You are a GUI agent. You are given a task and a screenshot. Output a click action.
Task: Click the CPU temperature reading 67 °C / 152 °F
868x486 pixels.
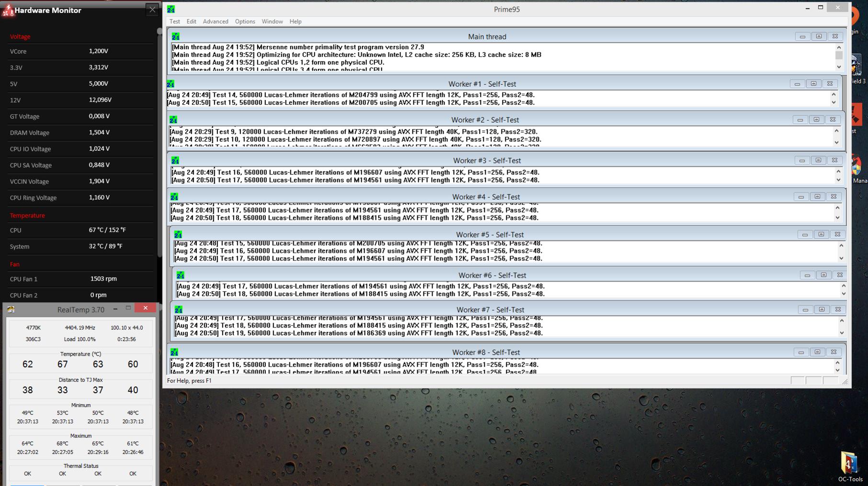click(107, 230)
